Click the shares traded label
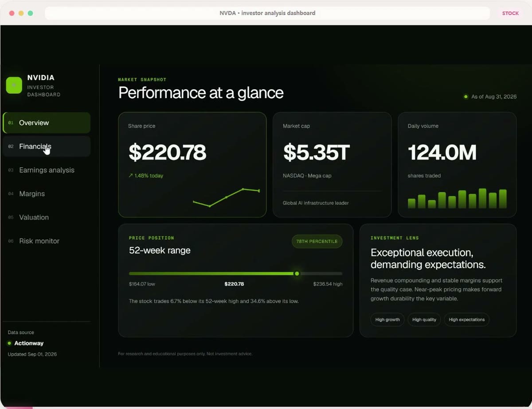 tap(424, 176)
